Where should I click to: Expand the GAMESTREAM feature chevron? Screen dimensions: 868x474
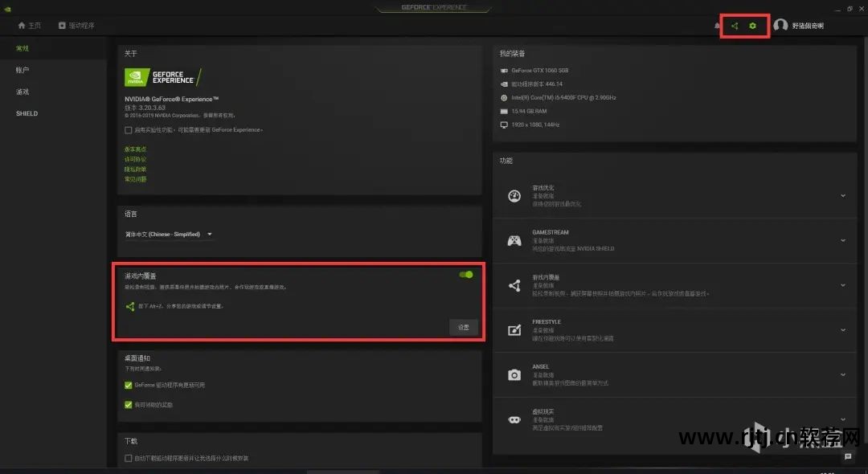pos(843,240)
